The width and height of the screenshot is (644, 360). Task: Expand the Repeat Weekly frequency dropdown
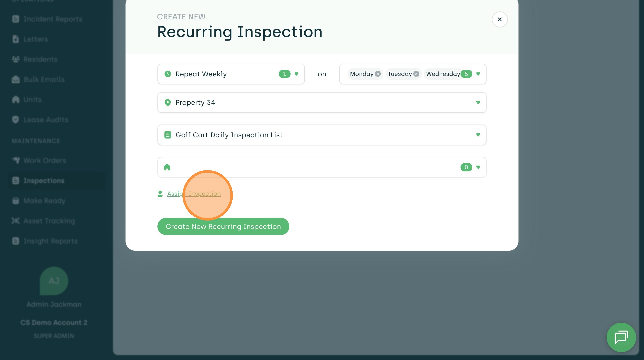[296, 74]
